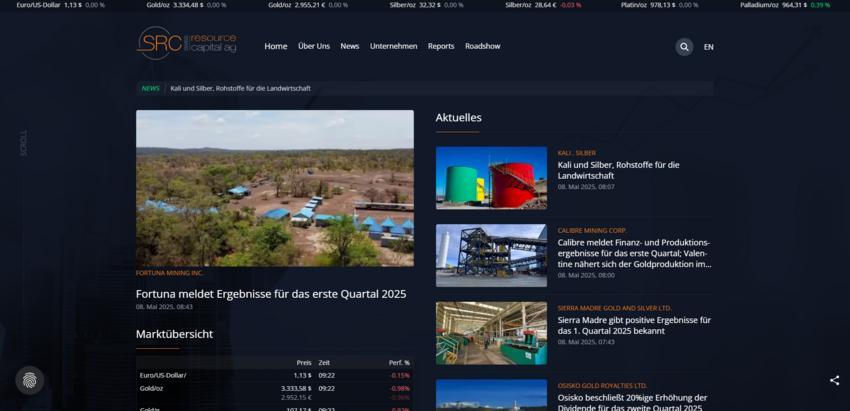Click the Euro/US-Dollar top ticker entry
The width and height of the screenshot is (850, 411).
tap(61, 5)
